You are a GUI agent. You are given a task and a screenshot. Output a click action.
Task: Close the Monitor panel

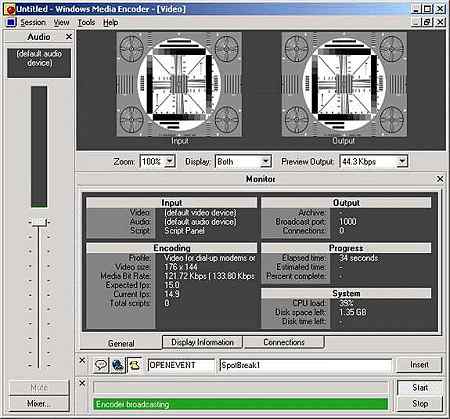click(x=440, y=179)
